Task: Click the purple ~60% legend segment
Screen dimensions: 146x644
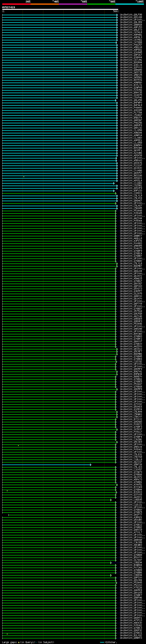Action: point(73,4)
